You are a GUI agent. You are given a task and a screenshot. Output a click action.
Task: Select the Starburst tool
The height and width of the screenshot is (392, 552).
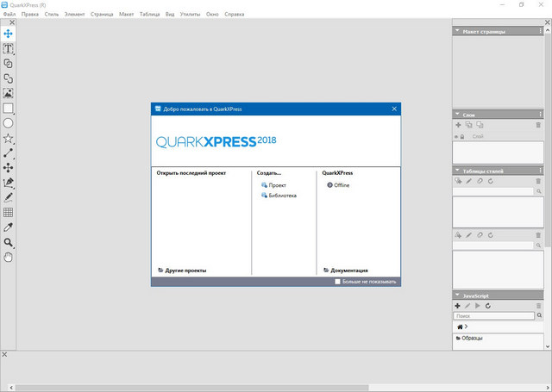(8, 138)
